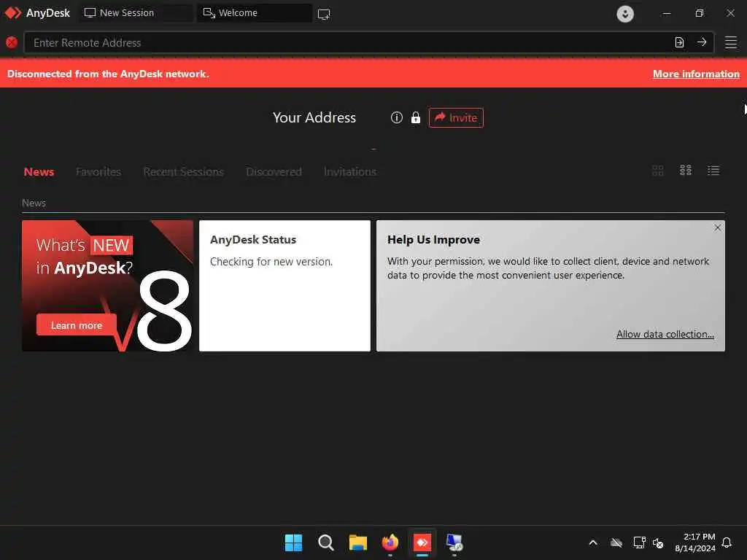Open Windows Search from taskbar
The height and width of the screenshot is (560, 747).
point(326,542)
